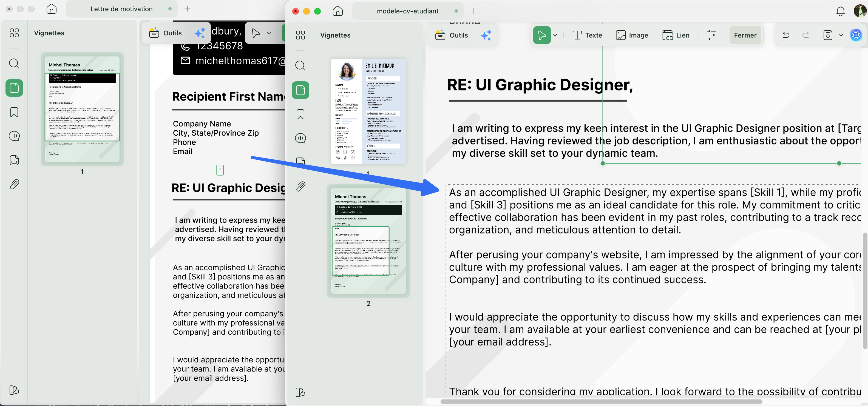Expand dropdown next to green cursor tool

pyautogui.click(x=555, y=35)
